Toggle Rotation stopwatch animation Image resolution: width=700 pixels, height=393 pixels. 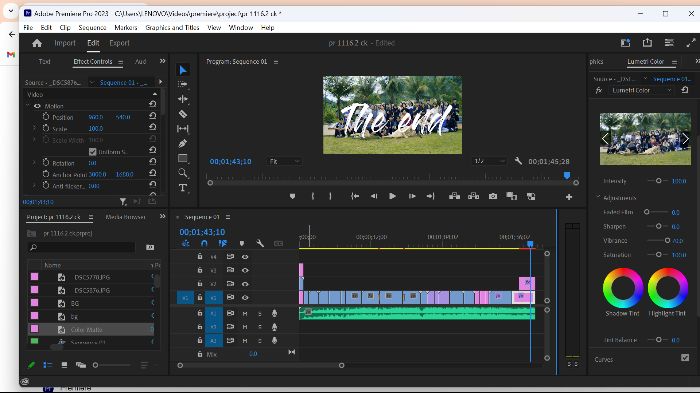[46, 163]
